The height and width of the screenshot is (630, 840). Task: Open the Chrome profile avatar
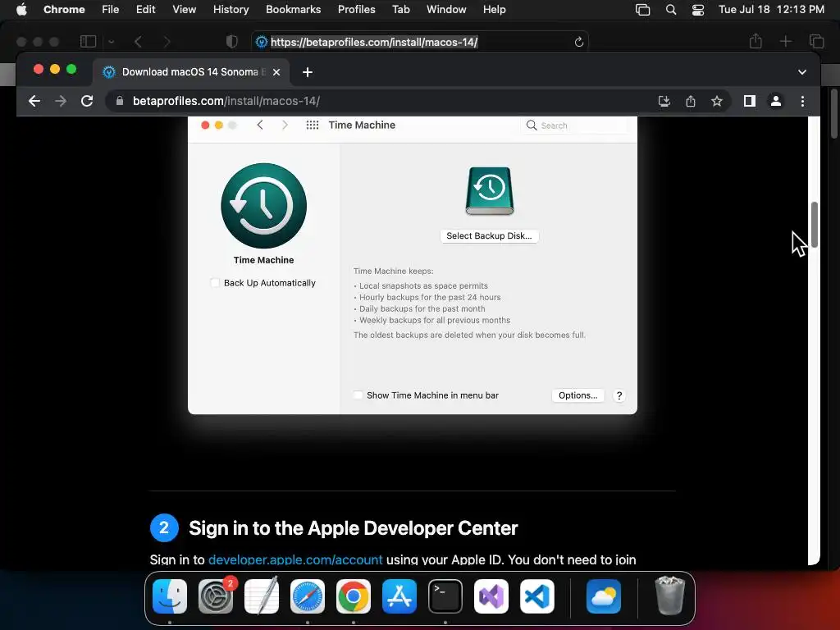(776, 101)
